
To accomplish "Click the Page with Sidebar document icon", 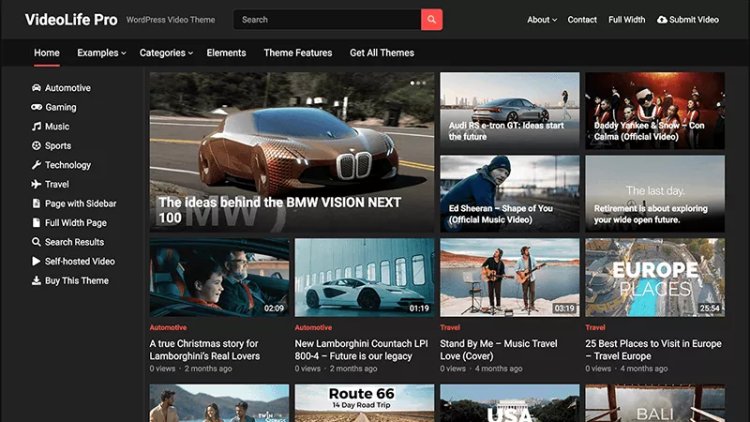I will pos(36,203).
